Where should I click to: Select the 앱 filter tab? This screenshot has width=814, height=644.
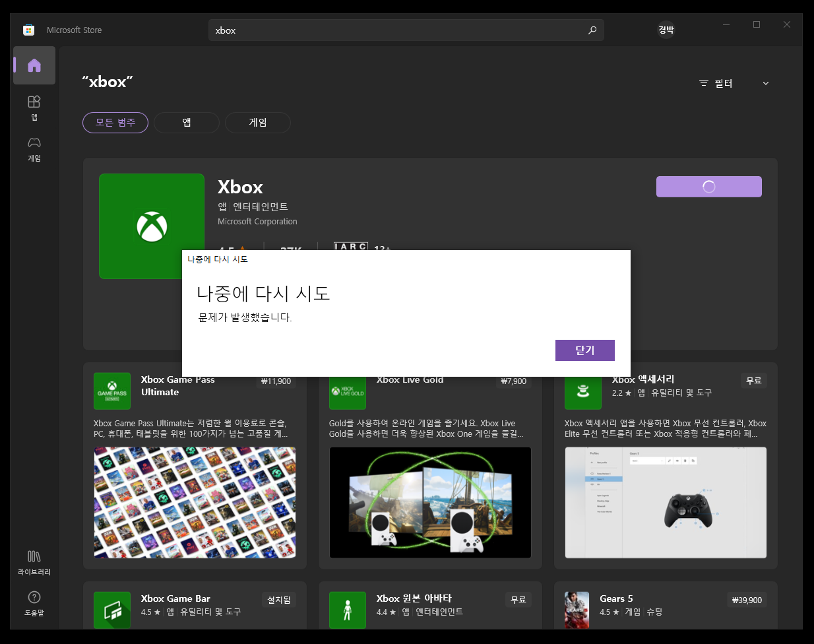(x=187, y=123)
